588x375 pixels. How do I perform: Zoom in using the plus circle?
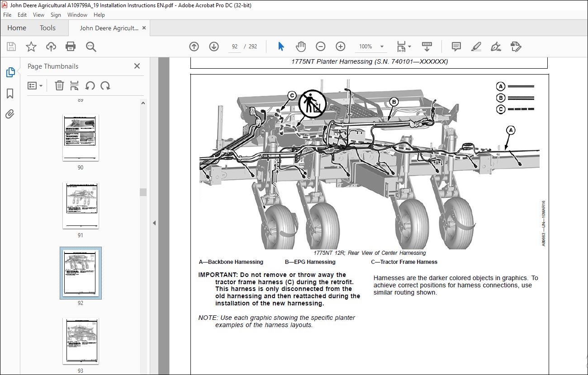click(341, 47)
